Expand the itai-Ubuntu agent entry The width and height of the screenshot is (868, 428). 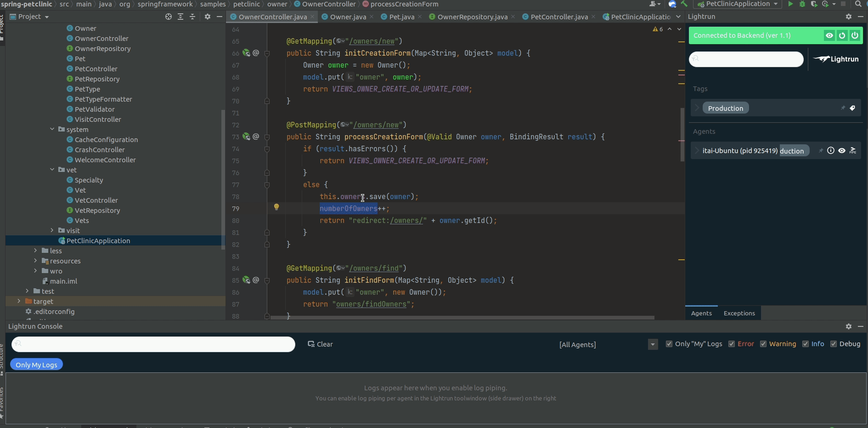(697, 150)
